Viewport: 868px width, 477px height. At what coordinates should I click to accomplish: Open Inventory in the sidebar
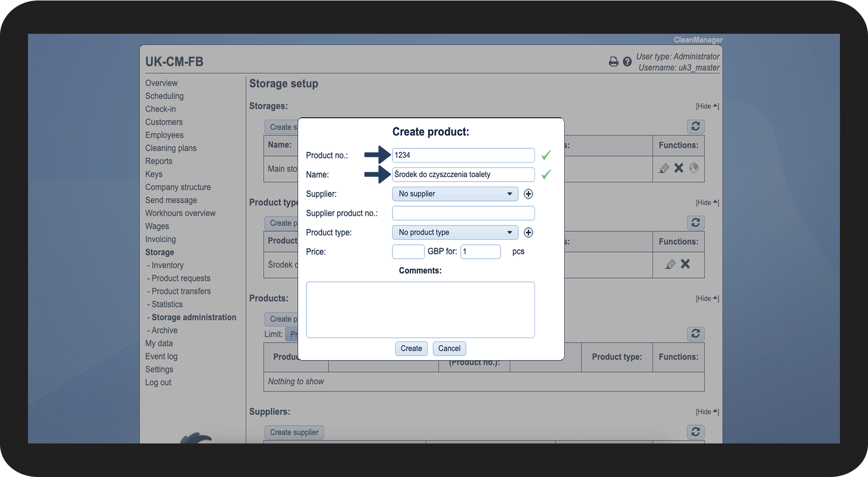(x=167, y=265)
